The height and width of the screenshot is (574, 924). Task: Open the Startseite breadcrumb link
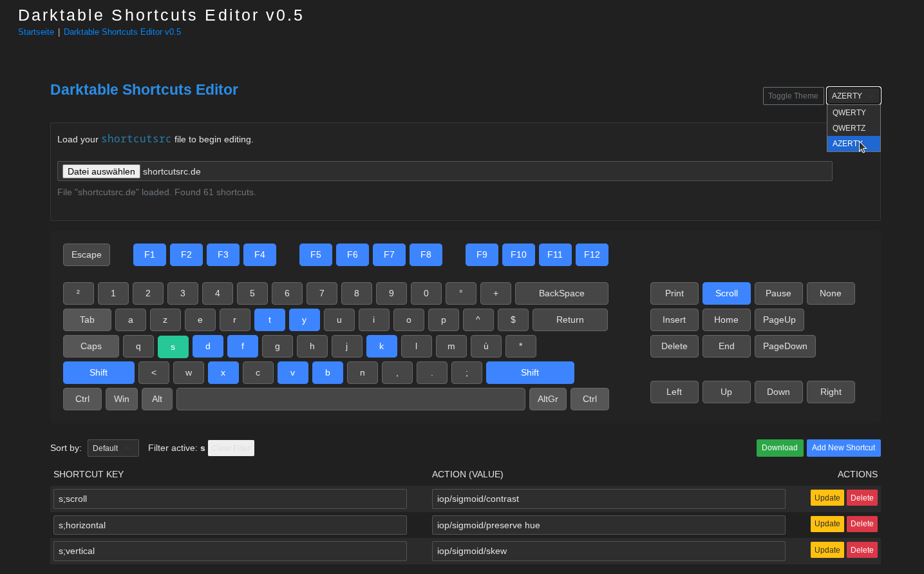(x=36, y=32)
